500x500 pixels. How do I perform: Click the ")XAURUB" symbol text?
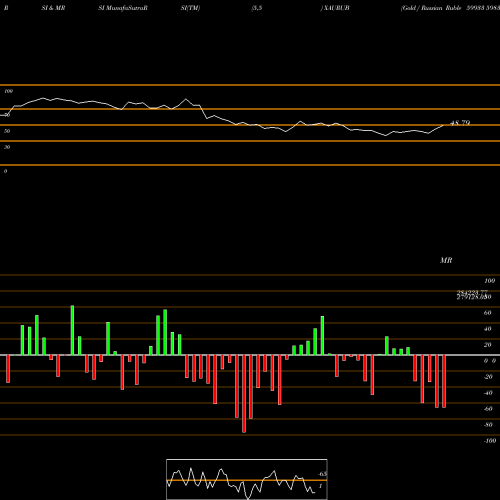click(x=335, y=8)
